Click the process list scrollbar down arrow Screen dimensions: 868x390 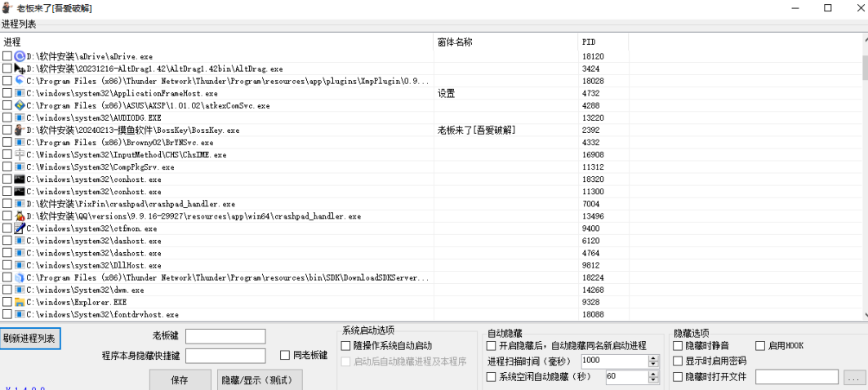pyautogui.click(x=864, y=315)
